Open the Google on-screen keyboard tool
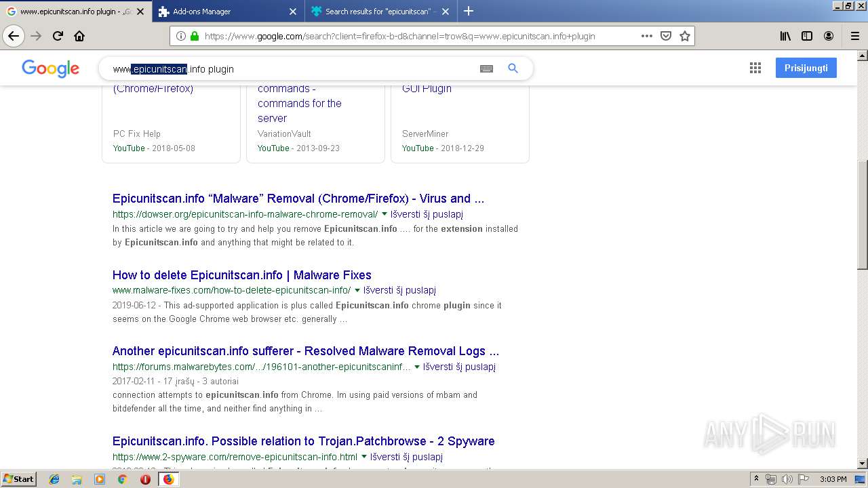Viewport: 868px width, 488px height. (486, 68)
